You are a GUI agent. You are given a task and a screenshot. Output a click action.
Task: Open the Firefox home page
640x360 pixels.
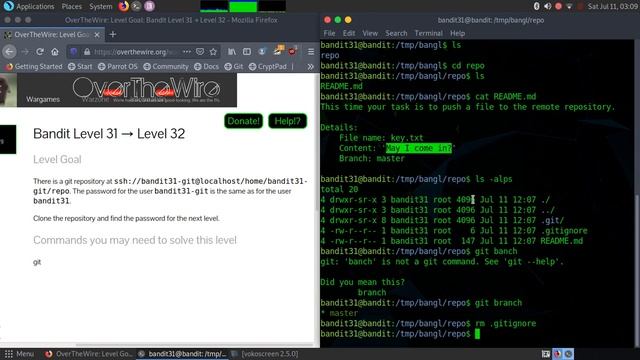[55, 52]
